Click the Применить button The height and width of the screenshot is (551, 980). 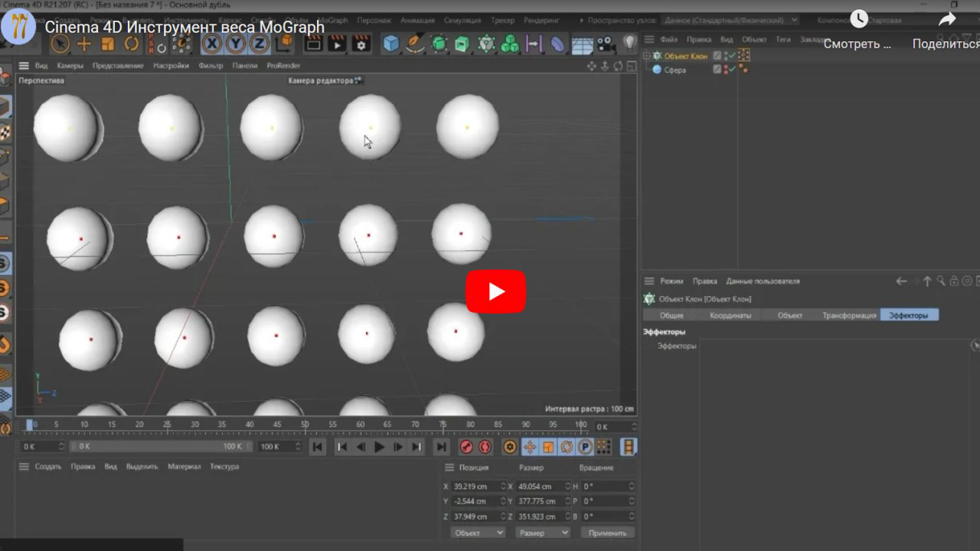point(607,532)
